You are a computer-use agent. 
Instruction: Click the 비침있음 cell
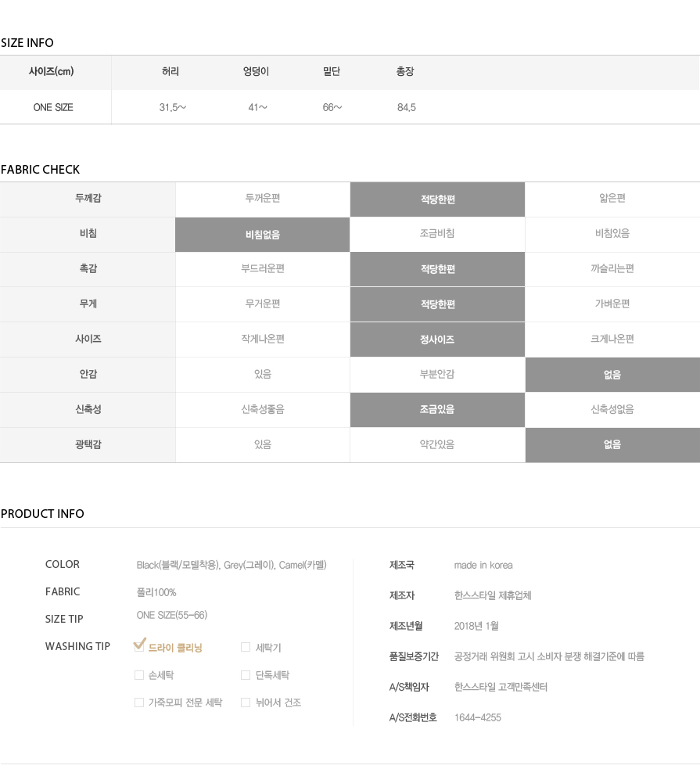coord(612,233)
